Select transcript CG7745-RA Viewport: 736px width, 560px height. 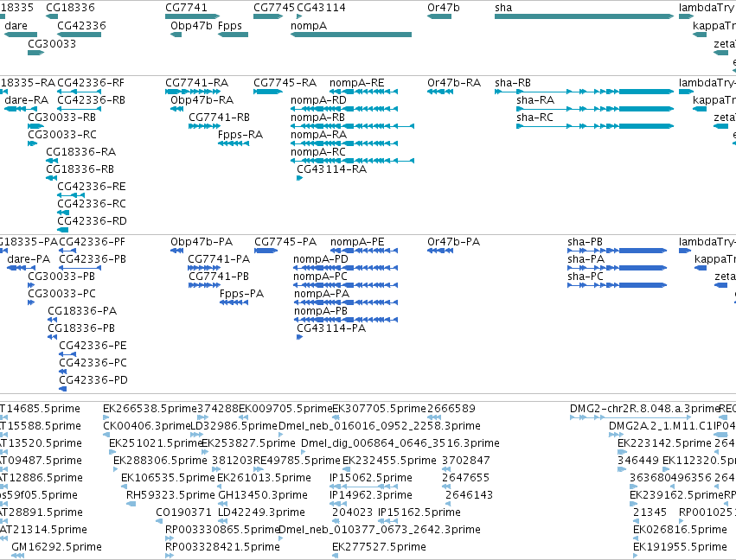(x=268, y=92)
